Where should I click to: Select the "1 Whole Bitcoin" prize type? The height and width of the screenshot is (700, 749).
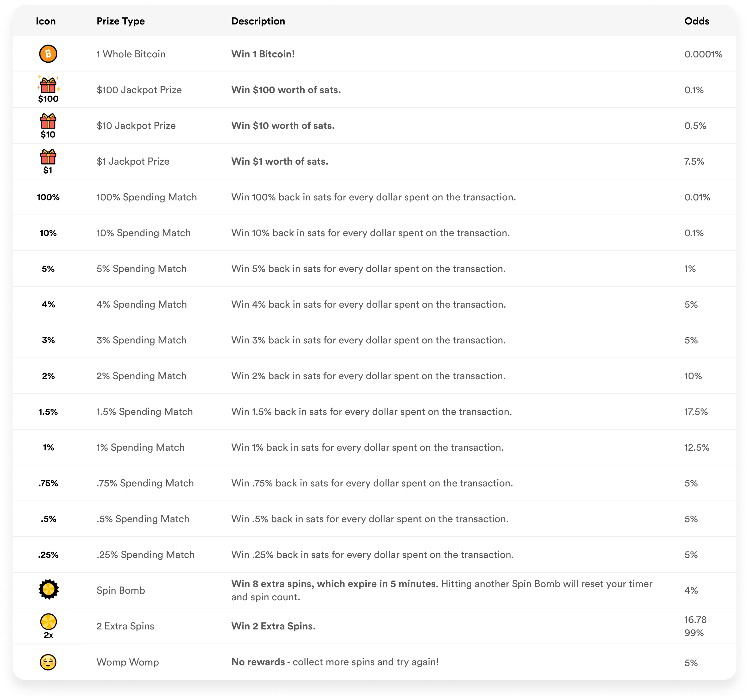[x=131, y=54]
